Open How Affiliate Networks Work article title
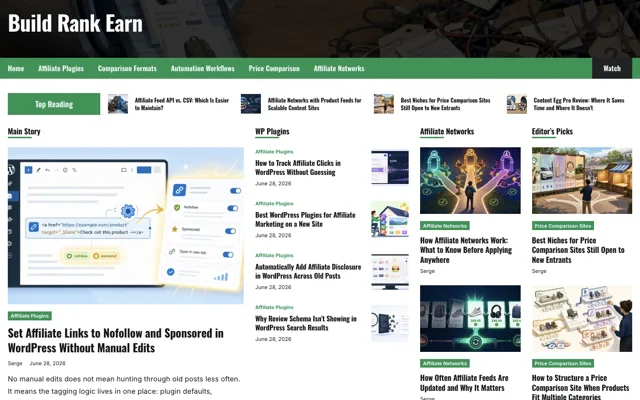Screen dimensions: 640x400 tap(466, 250)
